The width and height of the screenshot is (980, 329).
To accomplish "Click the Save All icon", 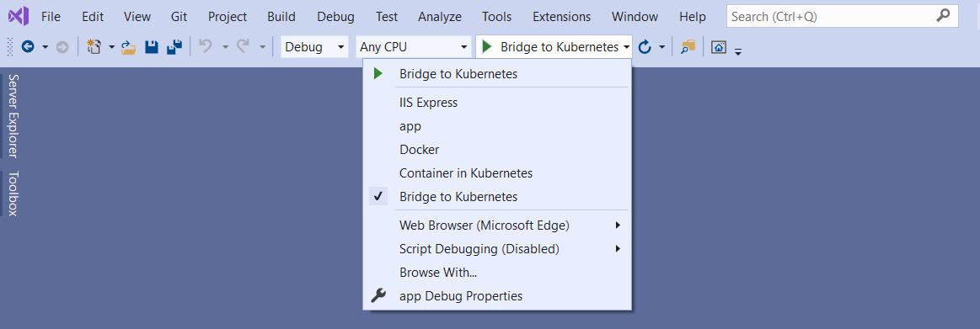I will point(174,47).
